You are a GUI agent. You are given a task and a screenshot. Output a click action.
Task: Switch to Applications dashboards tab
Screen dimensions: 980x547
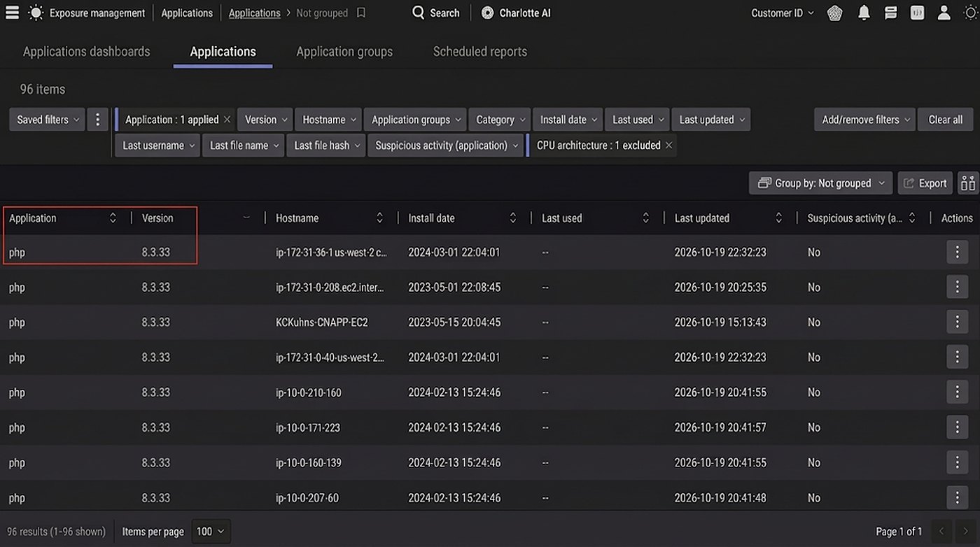87,52
